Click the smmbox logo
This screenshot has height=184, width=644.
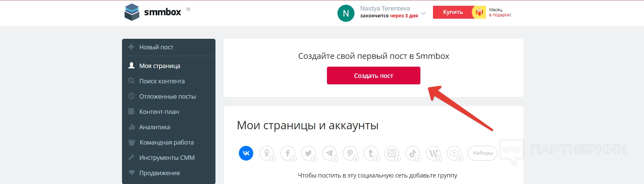coord(153,12)
